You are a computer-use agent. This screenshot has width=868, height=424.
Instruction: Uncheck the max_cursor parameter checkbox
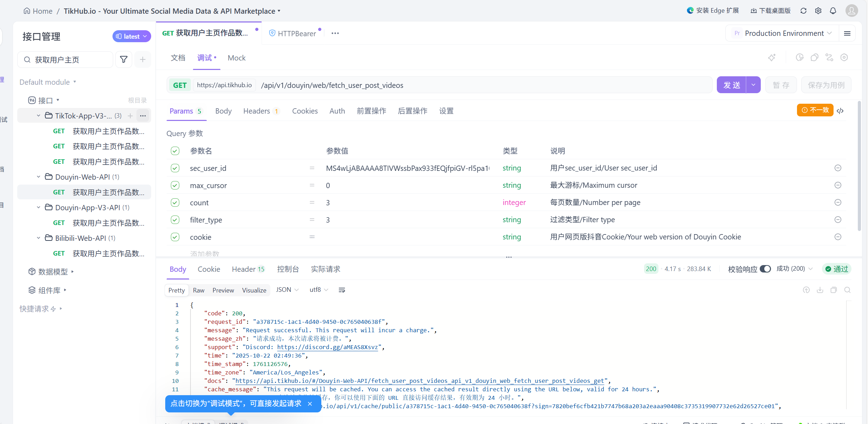(175, 185)
